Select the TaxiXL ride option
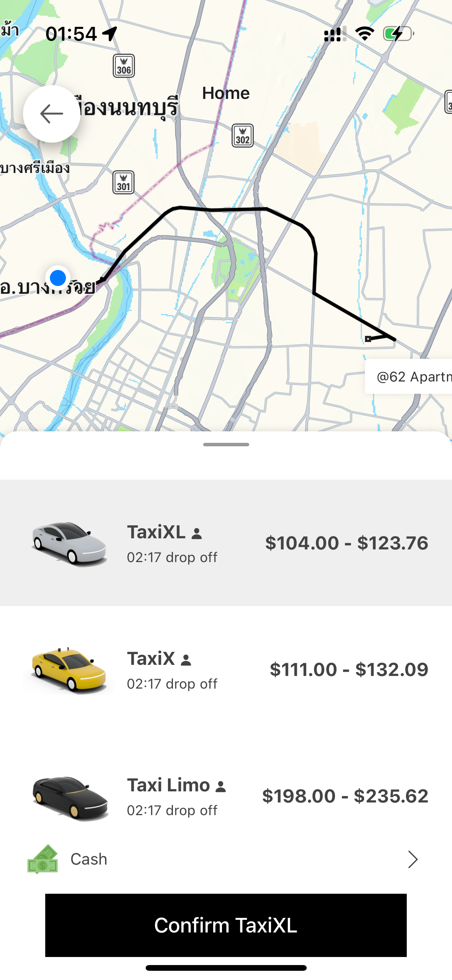The width and height of the screenshot is (452, 980). pyautogui.click(x=226, y=543)
